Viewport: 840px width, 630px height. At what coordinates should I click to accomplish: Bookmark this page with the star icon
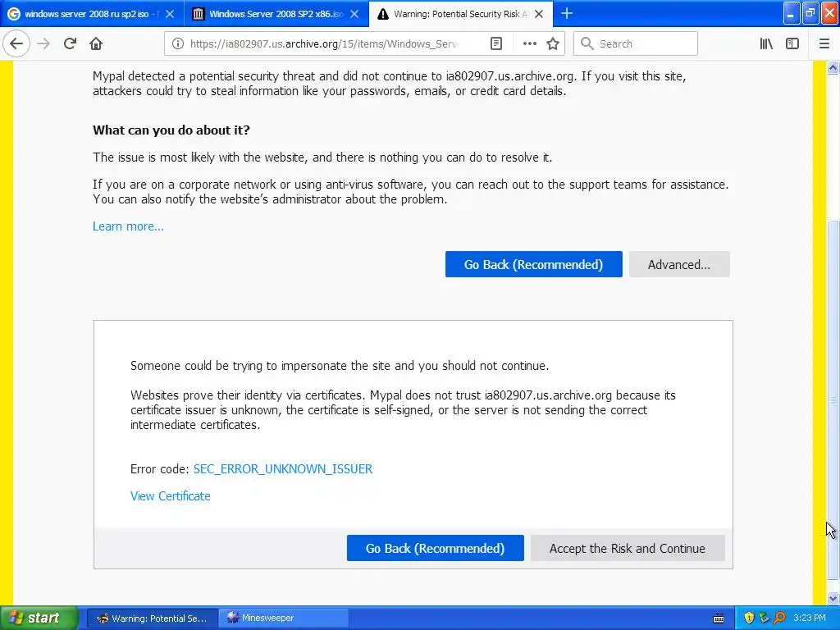click(x=553, y=43)
